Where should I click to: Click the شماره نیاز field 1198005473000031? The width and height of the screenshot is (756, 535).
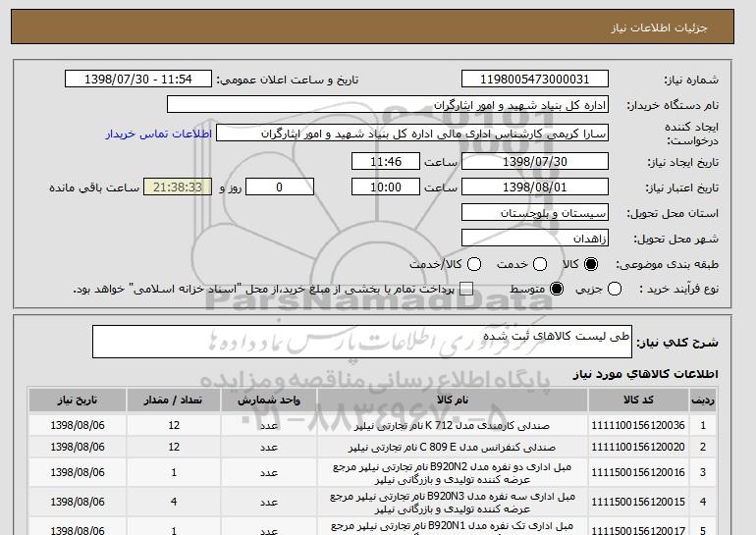click(535, 80)
